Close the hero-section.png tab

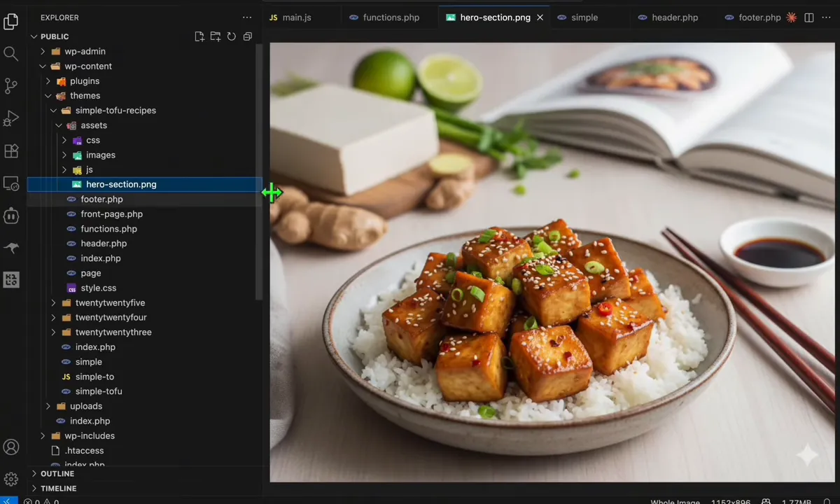(540, 17)
